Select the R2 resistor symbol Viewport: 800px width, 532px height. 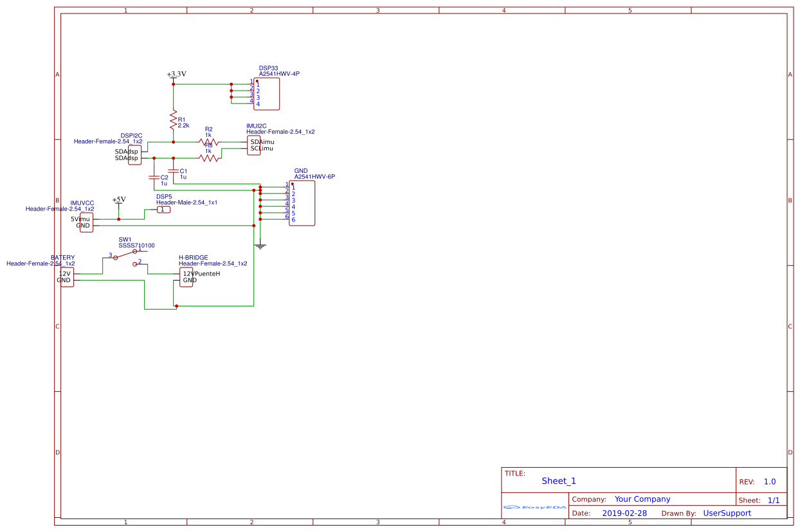tap(208, 141)
